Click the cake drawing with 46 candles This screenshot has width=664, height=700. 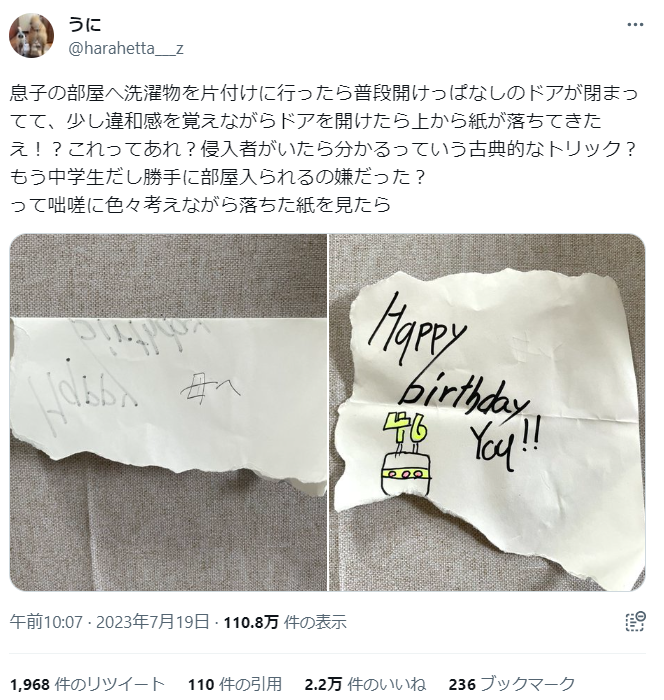coord(407,454)
